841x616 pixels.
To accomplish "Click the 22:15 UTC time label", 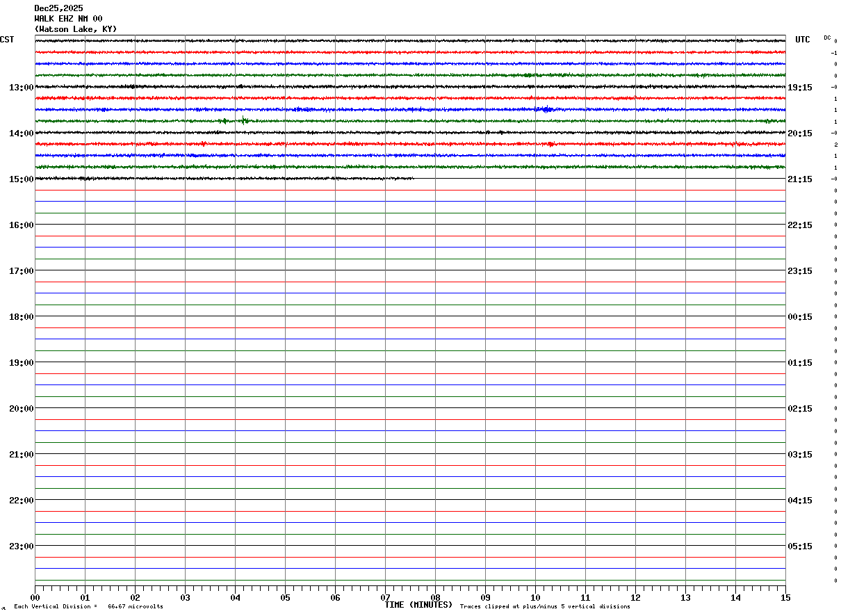I will pyautogui.click(x=800, y=225).
